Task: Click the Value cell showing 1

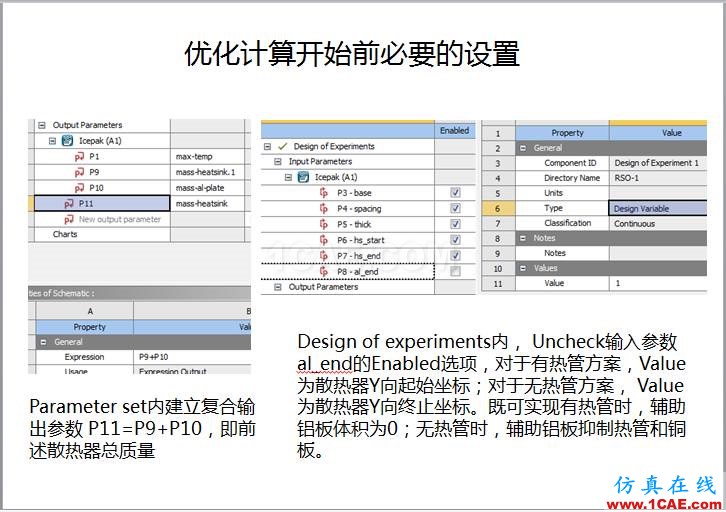Action: 658,283
